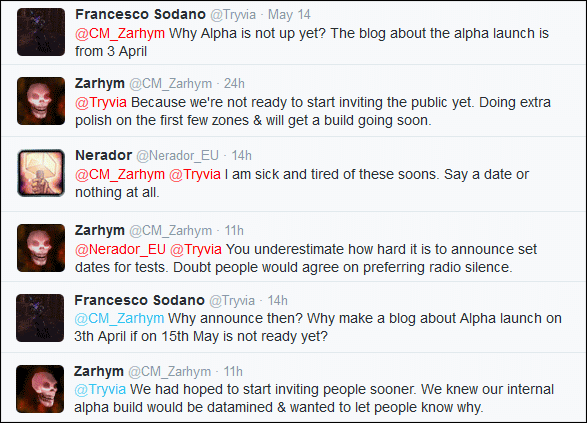Open the 11h timestamp on the final tweet
587x423 pixels.
233,371
